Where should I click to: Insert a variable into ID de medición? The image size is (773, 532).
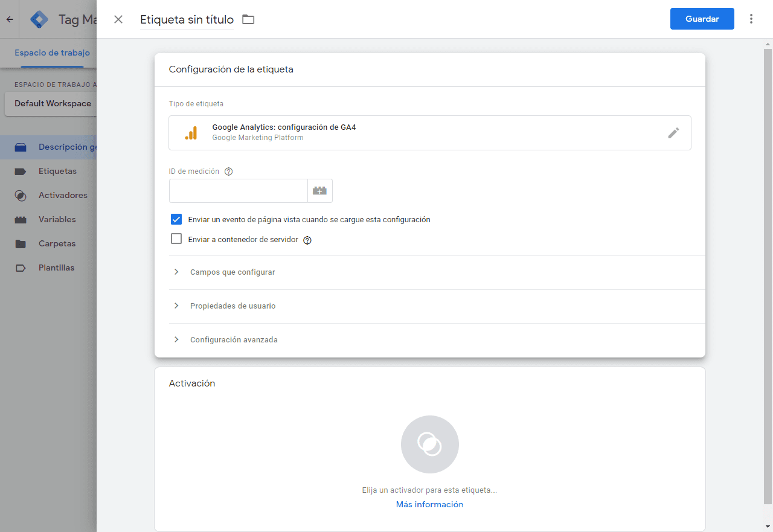pyautogui.click(x=320, y=190)
